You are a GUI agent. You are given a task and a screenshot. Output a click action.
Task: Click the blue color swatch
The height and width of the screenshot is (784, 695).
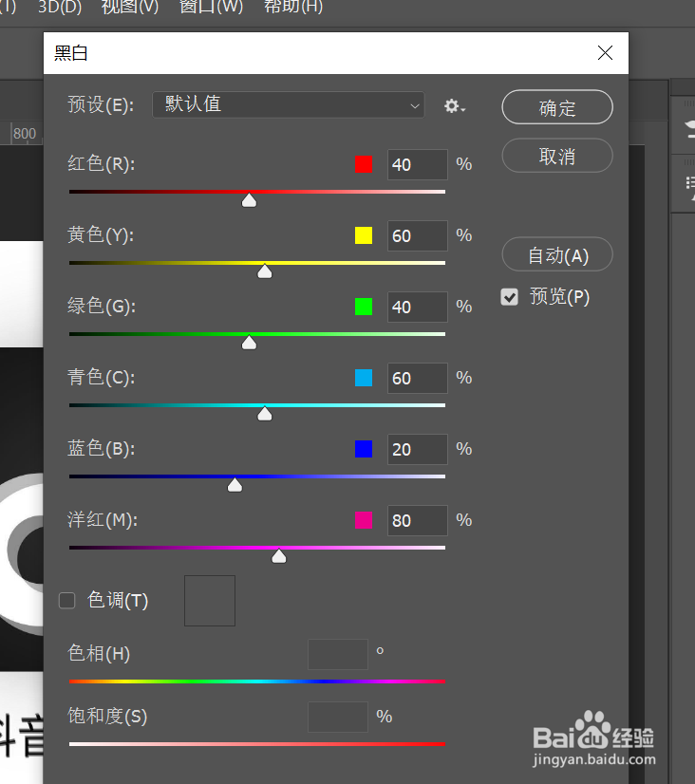(364, 449)
